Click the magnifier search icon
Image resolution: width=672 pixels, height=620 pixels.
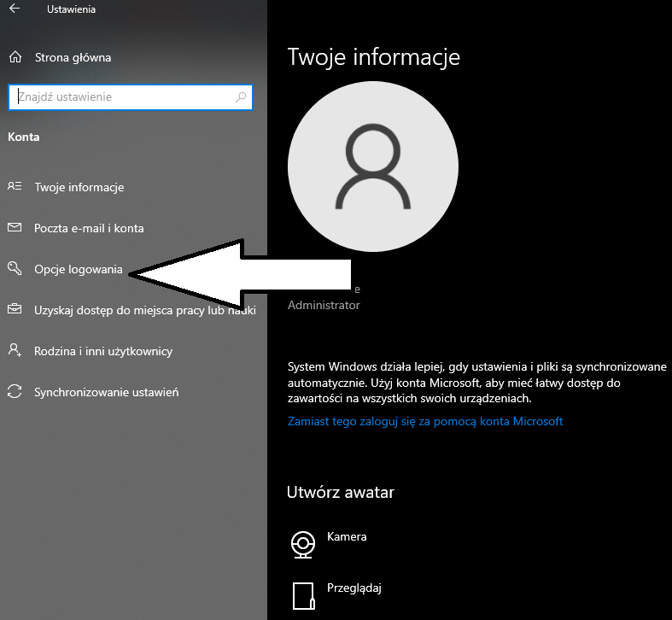point(241,97)
